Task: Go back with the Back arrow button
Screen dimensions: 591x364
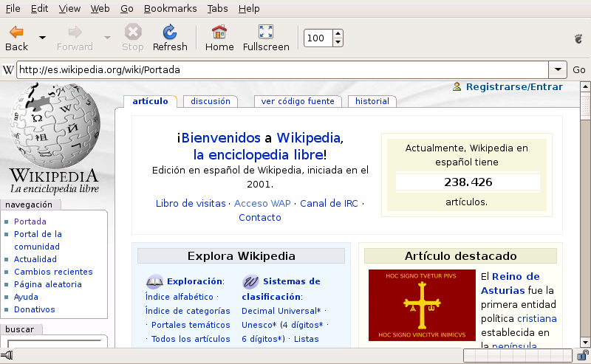Action: (16, 38)
